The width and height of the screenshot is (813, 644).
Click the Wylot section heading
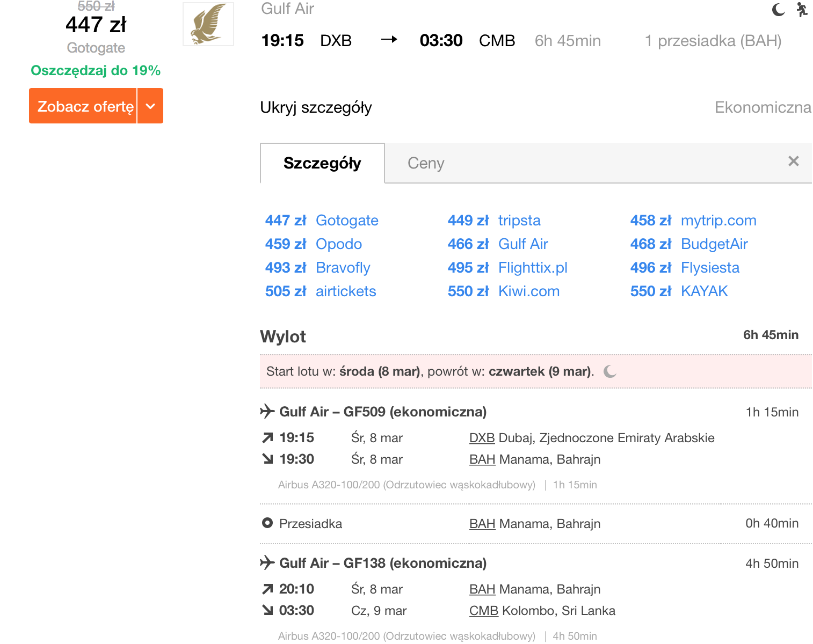click(x=283, y=336)
